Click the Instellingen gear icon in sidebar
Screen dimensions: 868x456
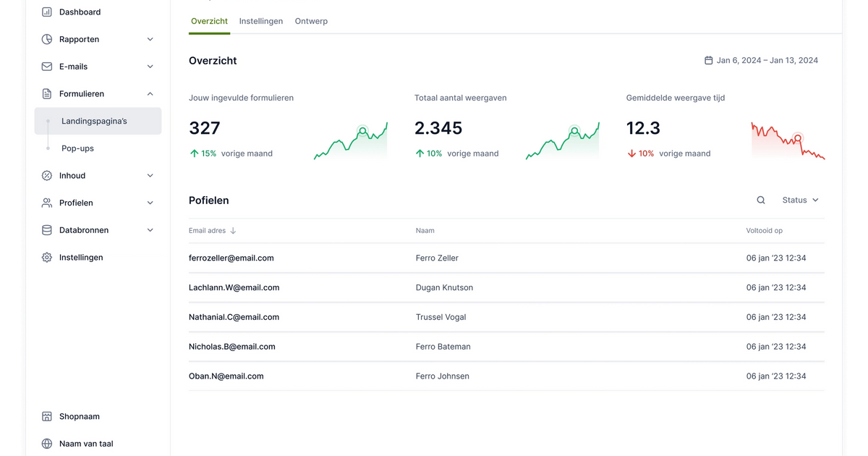(47, 258)
